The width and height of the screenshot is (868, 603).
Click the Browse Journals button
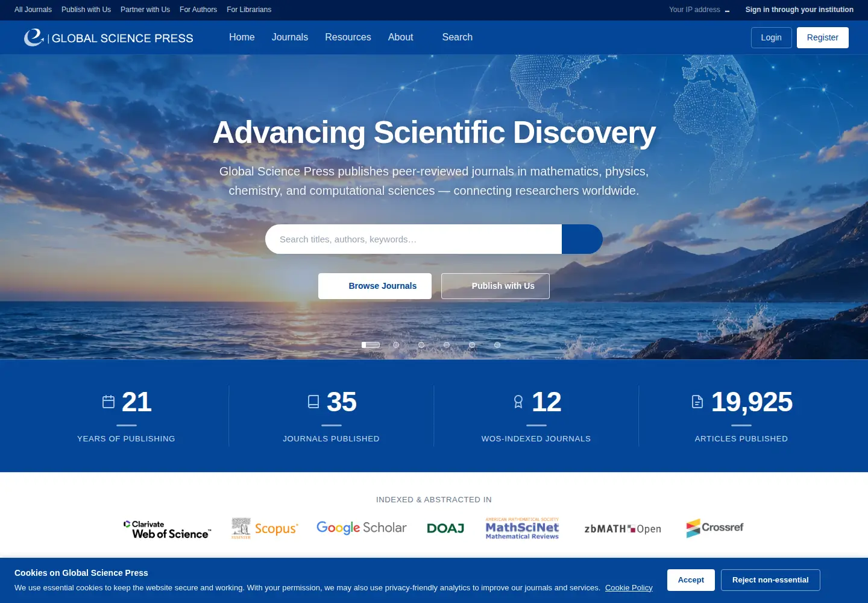click(375, 286)
